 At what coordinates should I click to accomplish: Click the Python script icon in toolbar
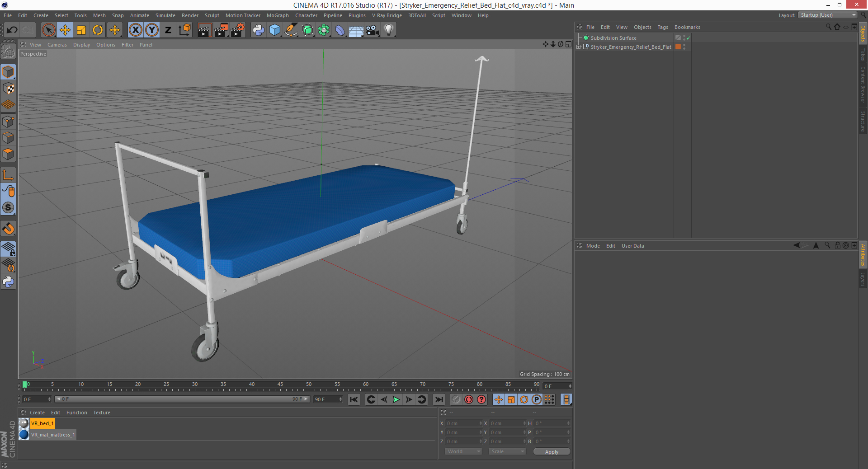[259, 30]
